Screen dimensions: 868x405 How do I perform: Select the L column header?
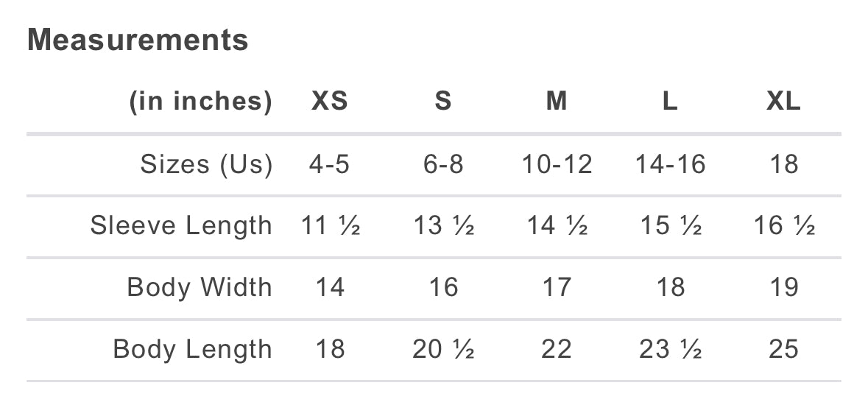(x=670, y=102)
